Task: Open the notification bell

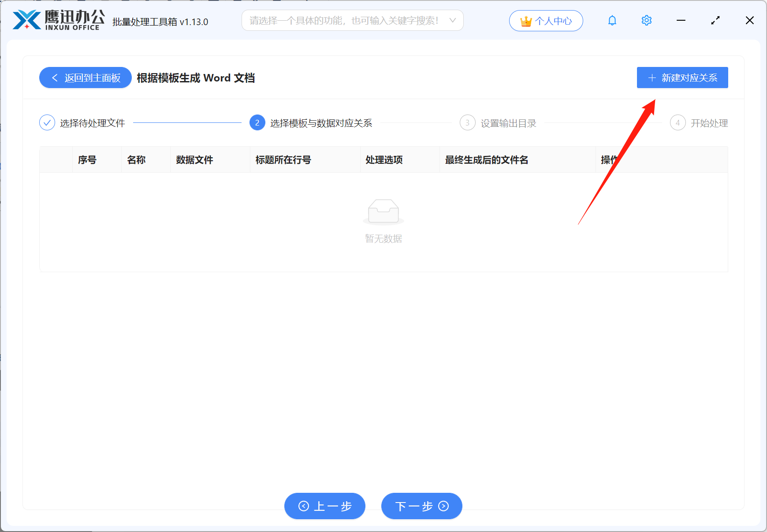Action: 612,20
